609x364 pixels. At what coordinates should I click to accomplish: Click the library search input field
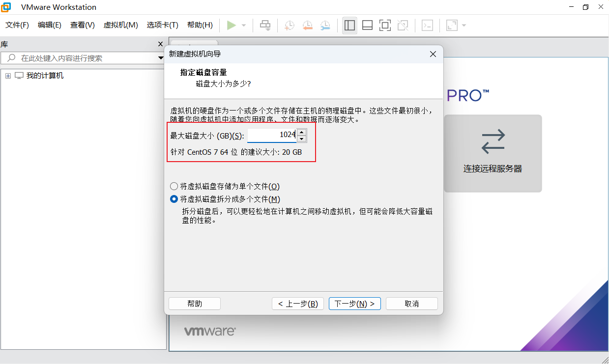[83, 58]
